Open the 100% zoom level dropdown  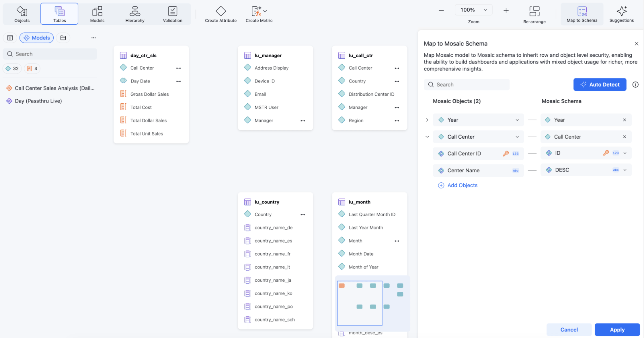(x=473, y=10)
